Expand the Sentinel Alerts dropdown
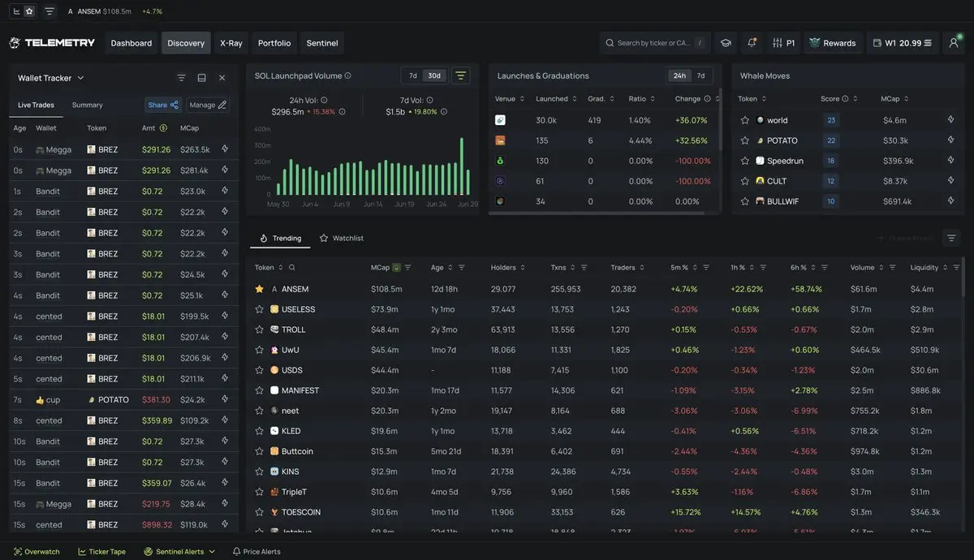Image resolution: width=974 pixels, height=560 pixels. (212, 552)
